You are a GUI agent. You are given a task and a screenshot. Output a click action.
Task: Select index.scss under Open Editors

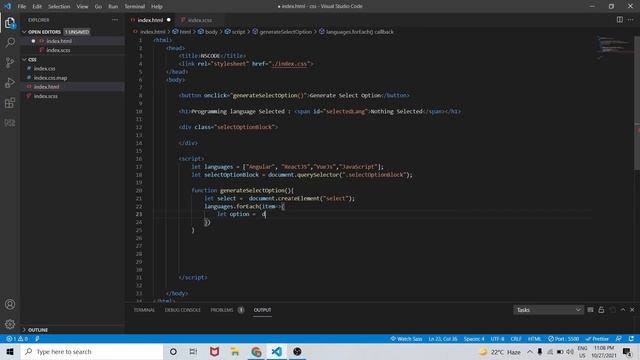tap(73, 50)
